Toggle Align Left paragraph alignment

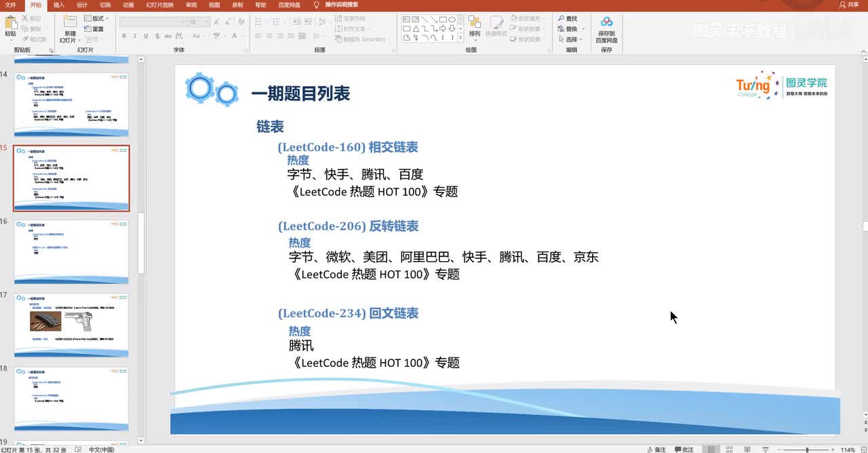(258, 36)
